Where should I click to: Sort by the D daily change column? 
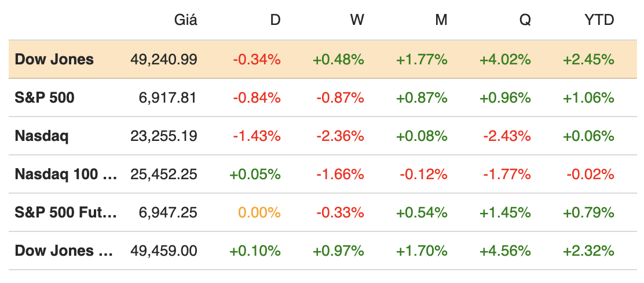[275, 20]
